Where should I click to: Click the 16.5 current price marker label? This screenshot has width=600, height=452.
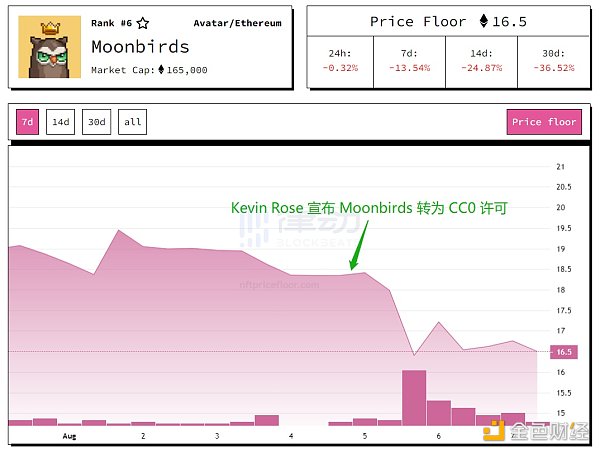563,352
